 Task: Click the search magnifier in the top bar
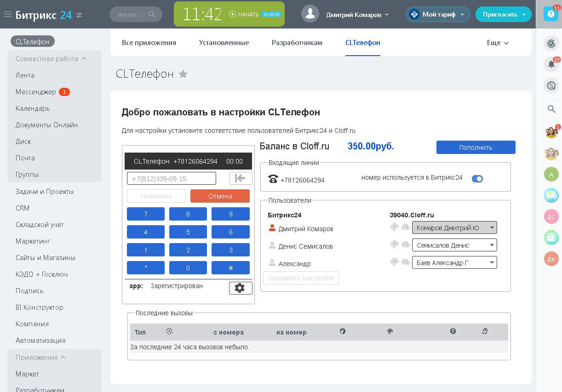pyautogui.click(x=152, y=15)
